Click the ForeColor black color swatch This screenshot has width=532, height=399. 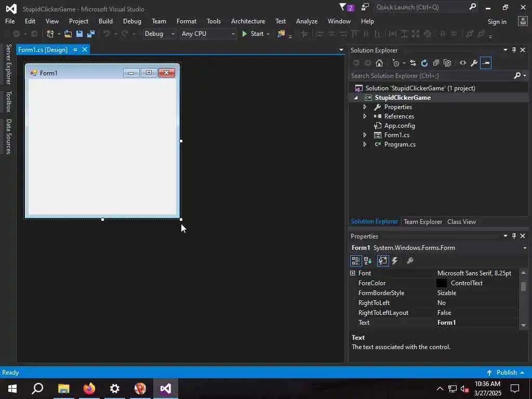pyautogui.click(x=442, y=283)
